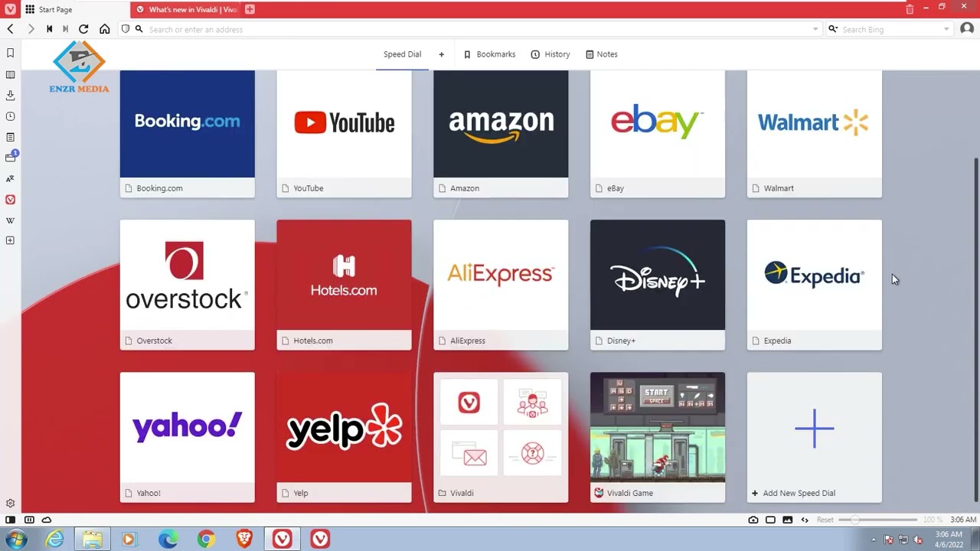Open Chrome from the Windows taskbar
This screenshot has height=551, width=980.
(206, 540)
